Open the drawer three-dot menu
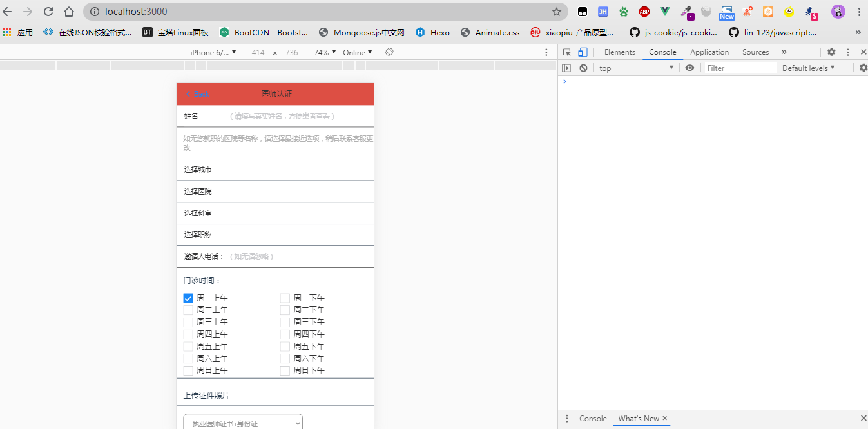The width and height of the screenshot is (868, 429). pyautogui.click(x=567, y=418)
